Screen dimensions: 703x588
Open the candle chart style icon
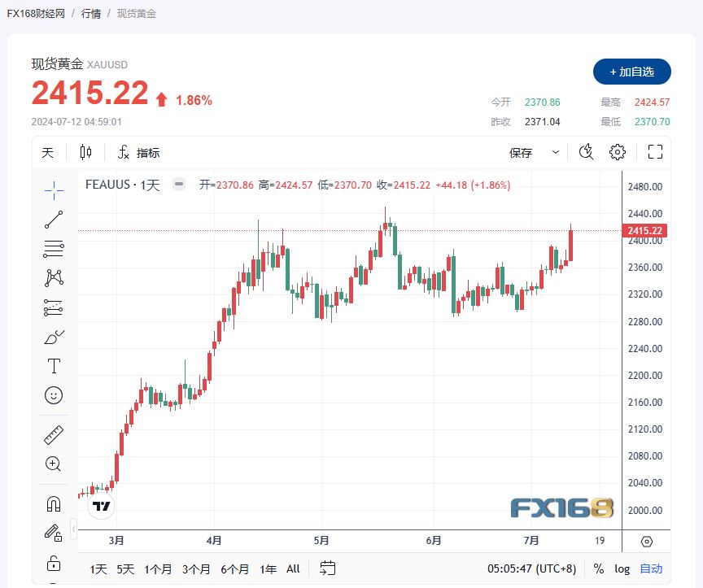click(85, 152)
